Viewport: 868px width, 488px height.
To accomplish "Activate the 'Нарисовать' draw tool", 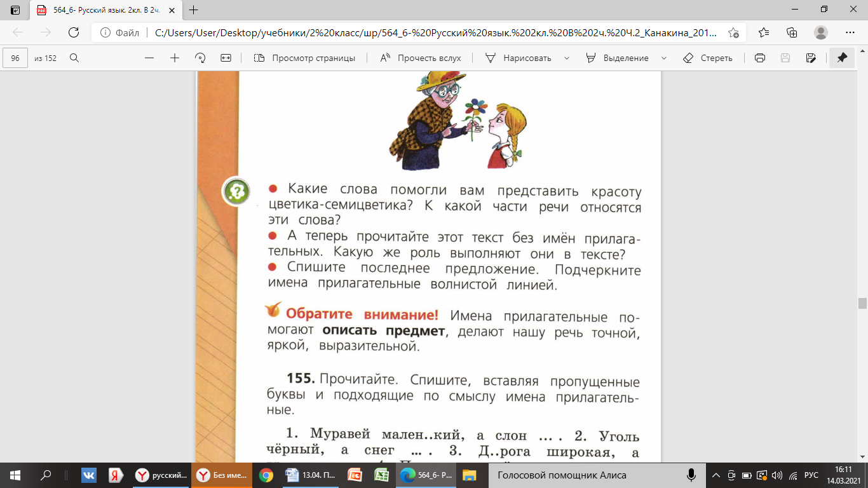I will click(519, 58).
